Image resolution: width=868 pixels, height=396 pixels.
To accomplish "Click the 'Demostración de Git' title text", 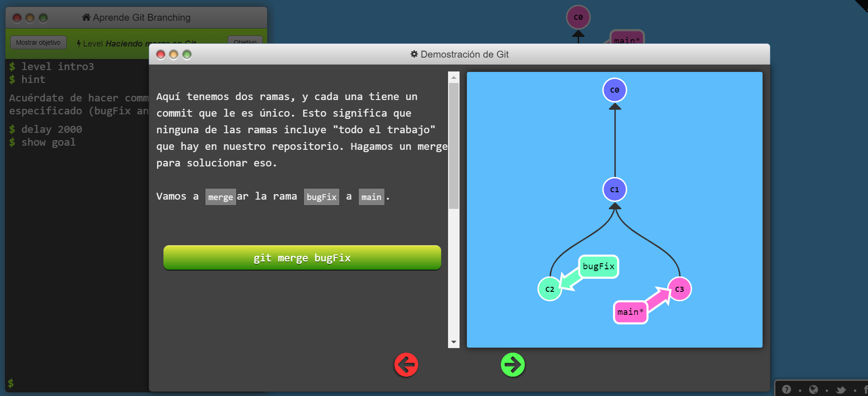I will 465,54.
